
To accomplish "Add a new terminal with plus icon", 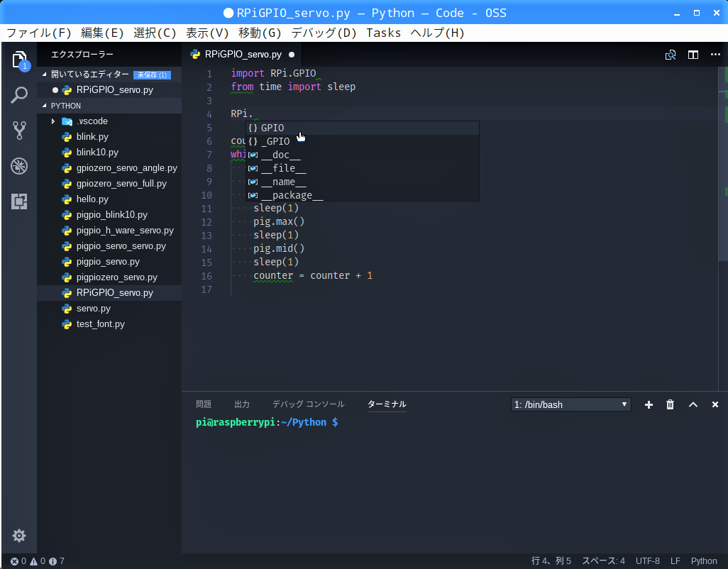I will tap(649, 404).
